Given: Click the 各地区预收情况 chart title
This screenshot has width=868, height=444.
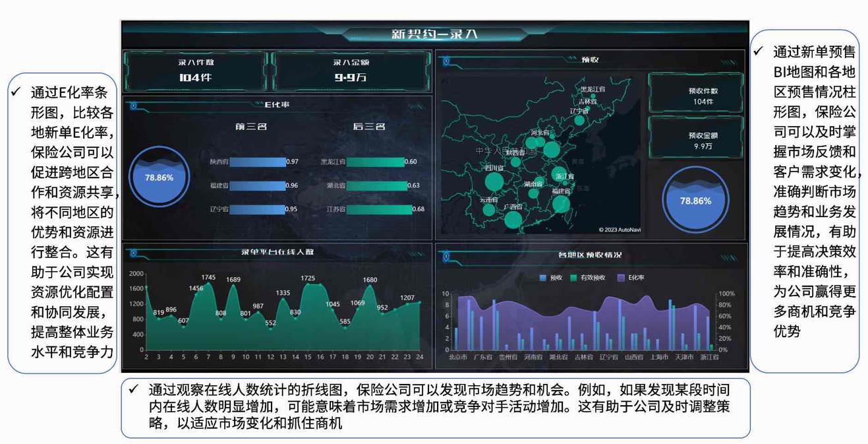Looking at the screenshot, I should [590, 256].
